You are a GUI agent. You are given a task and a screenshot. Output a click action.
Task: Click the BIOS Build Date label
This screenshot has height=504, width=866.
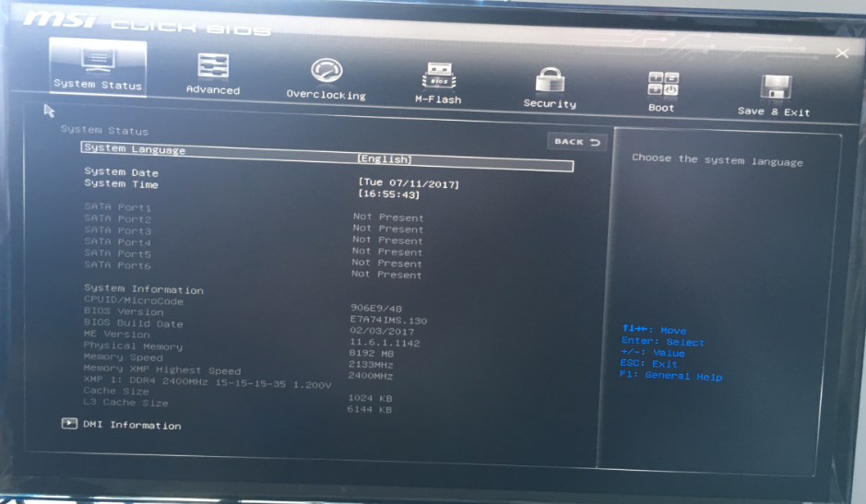point(133,322)
